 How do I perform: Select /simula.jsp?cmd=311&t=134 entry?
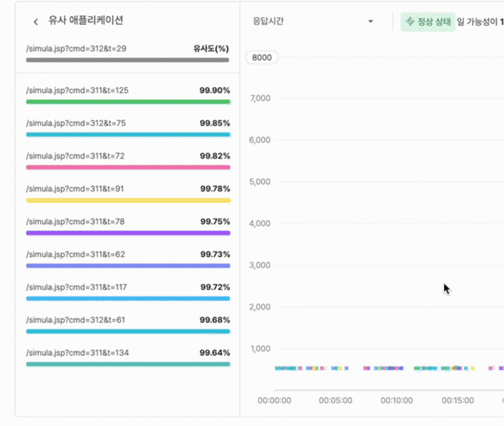tap(77, 353)
